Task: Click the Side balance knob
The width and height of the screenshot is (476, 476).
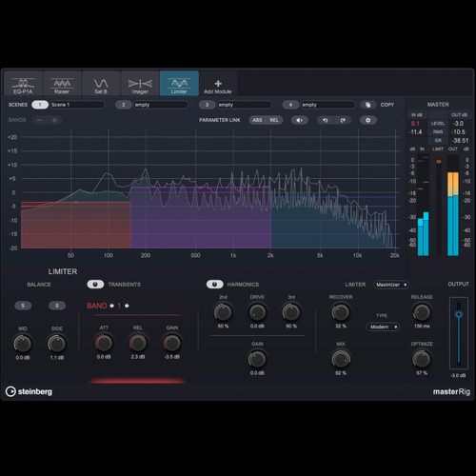Action: click(57, 344)
